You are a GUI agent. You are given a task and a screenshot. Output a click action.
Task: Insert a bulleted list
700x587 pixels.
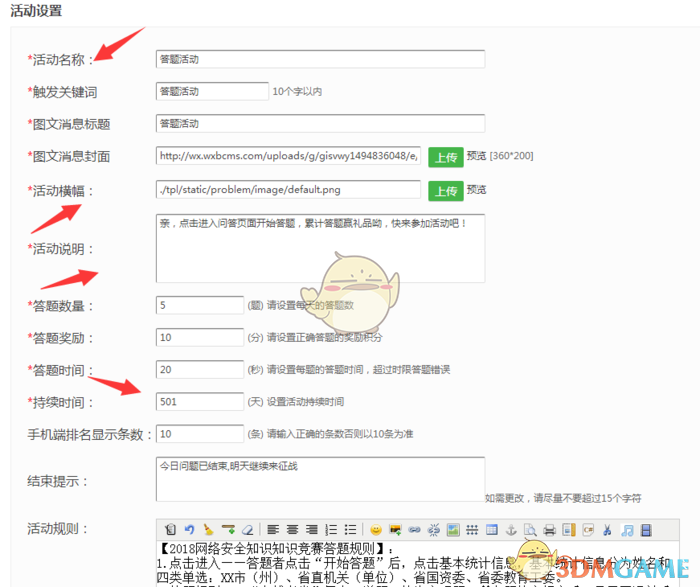350,530
